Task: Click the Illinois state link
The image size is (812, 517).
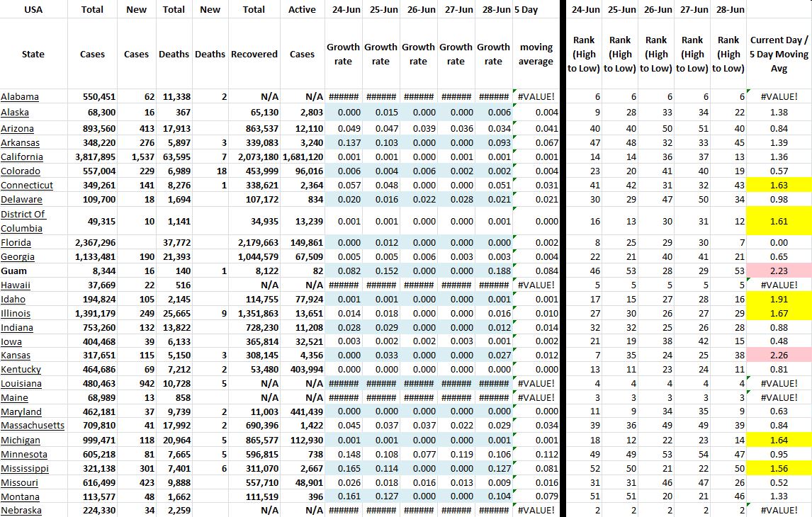Action: (16, 313)
